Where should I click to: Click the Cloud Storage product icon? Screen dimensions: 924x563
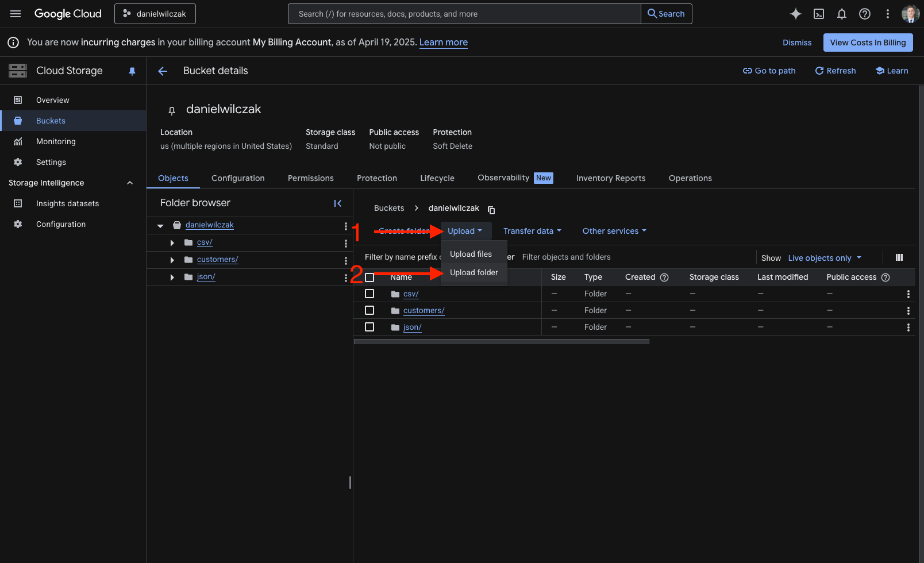18,71
